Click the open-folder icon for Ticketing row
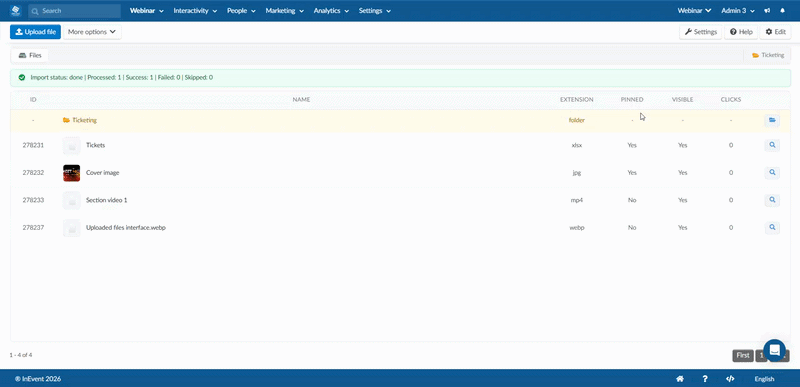 (x=772, y=120)
